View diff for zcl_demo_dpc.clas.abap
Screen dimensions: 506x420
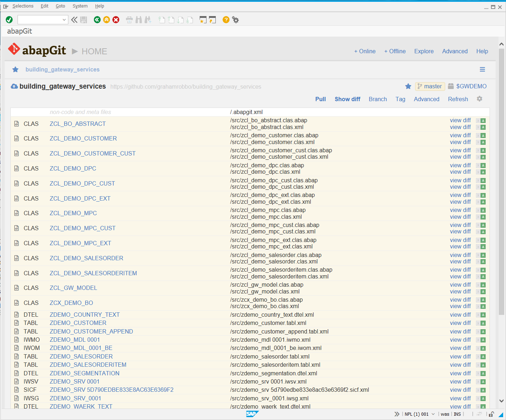coord(460,165)
